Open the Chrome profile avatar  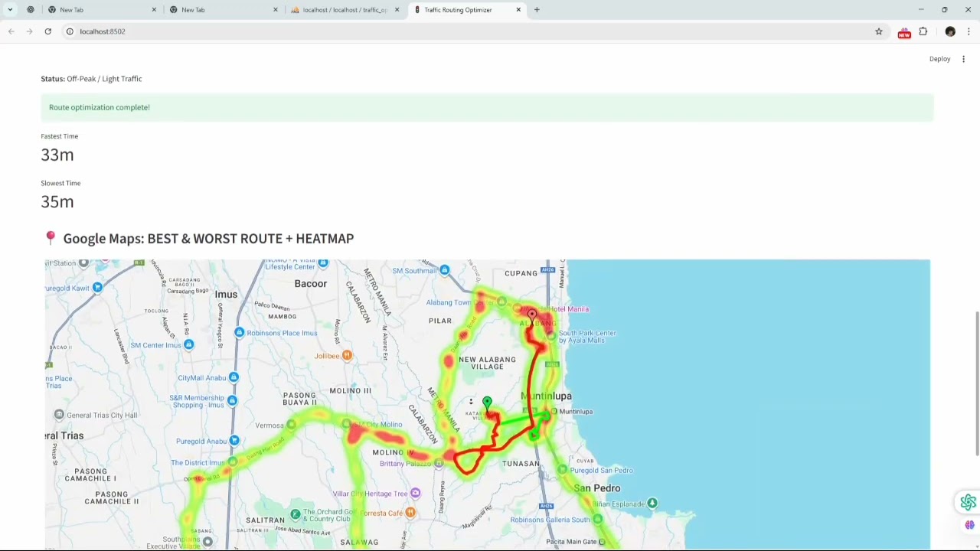950,31
